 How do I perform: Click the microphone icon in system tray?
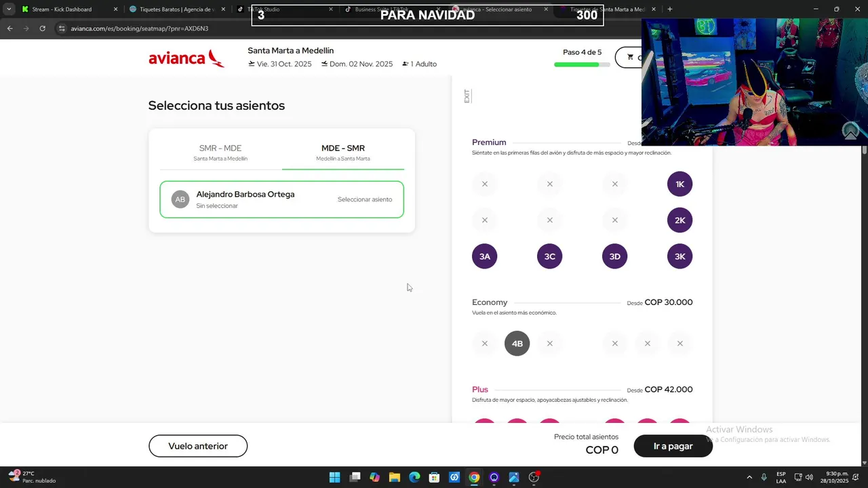click(764, 477)
